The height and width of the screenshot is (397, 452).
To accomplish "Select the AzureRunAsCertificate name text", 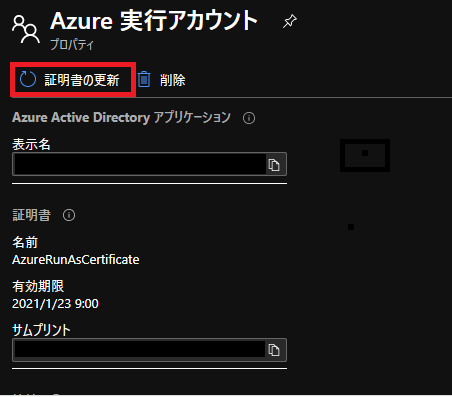I will click(x=76, y=260).
